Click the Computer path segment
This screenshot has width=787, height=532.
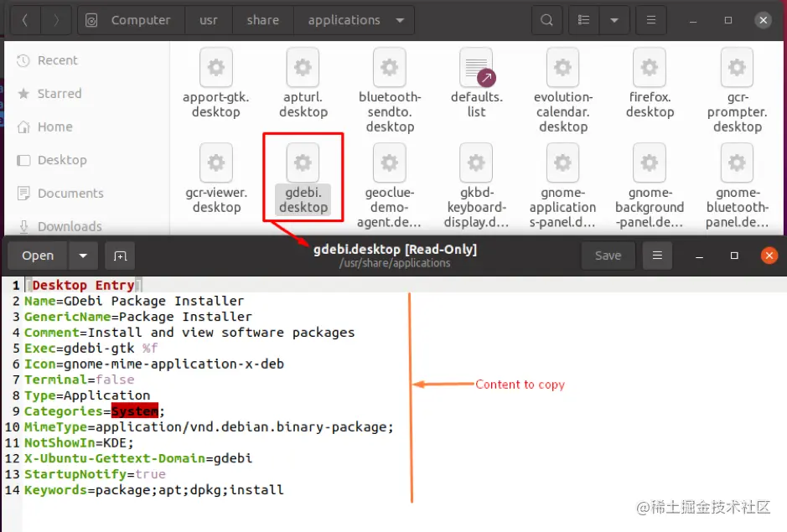131,20
